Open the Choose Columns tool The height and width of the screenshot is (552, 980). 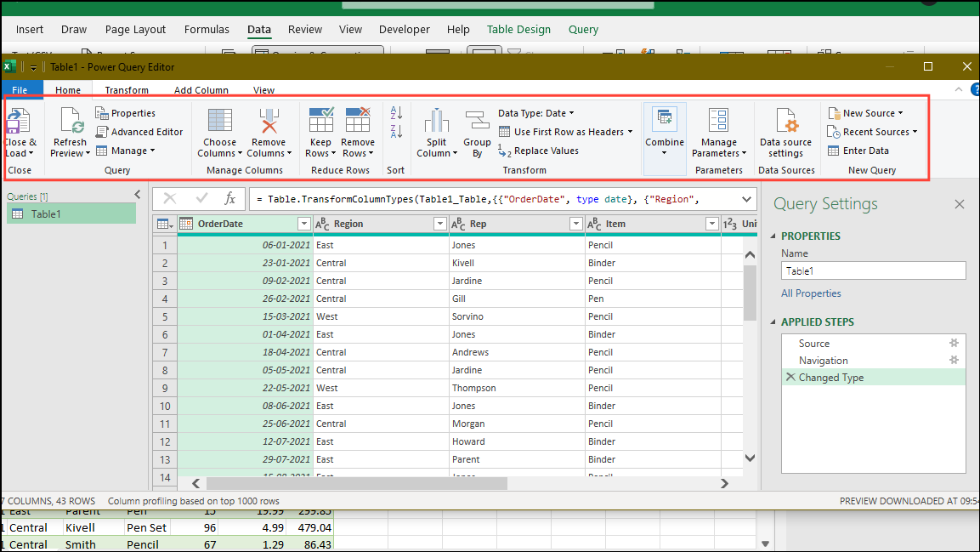[219, 131]
